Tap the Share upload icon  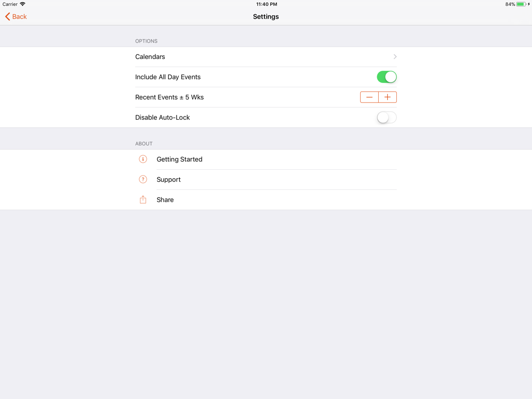coord(143,199)
